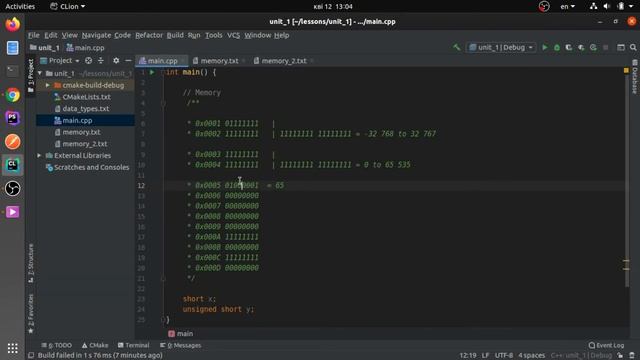Screen dimensions: 640x360
Task: Open the VCS menu
Action: tap(233, 35)
